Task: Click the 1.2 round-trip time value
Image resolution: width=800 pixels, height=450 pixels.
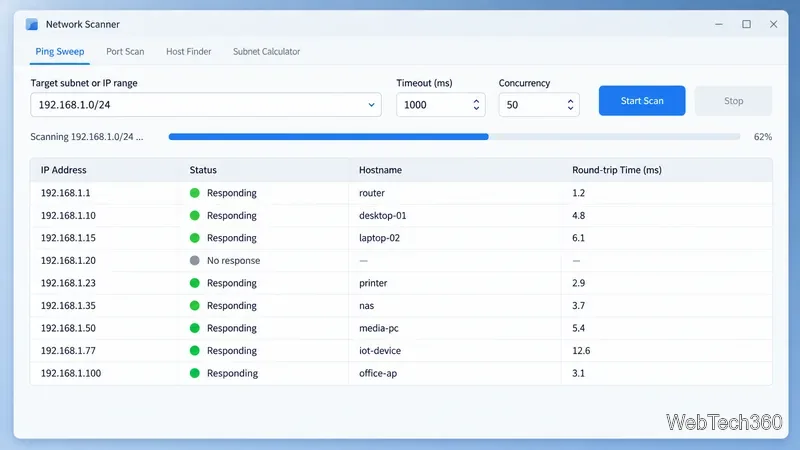Action: pyautogui.click(x=578, y=193)
